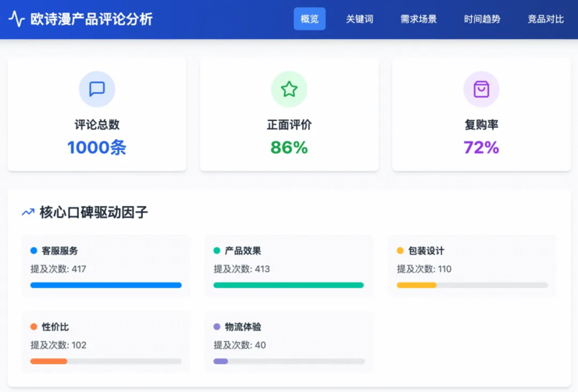
Task: Click the 欧诗漫产品评论分析 title
Action: (x=91, y=19)
